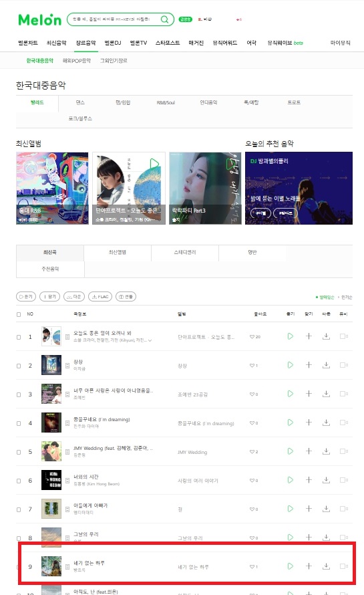Click the FLAC download button
Viewport: 364px width, 595px height.
100,297
